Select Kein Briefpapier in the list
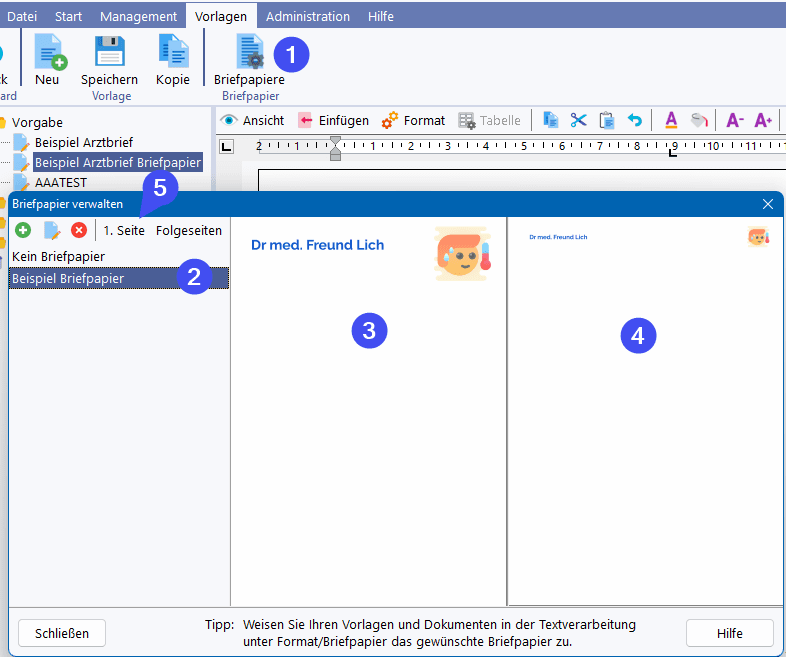This screenshot has height=657, width=786. [x=58, y=257]
